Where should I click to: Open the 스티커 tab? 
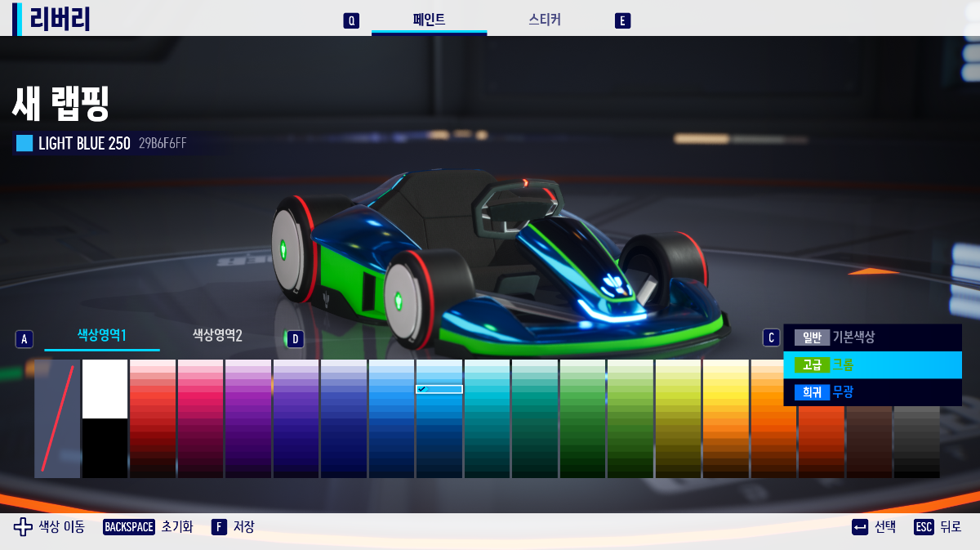(545, 20)
